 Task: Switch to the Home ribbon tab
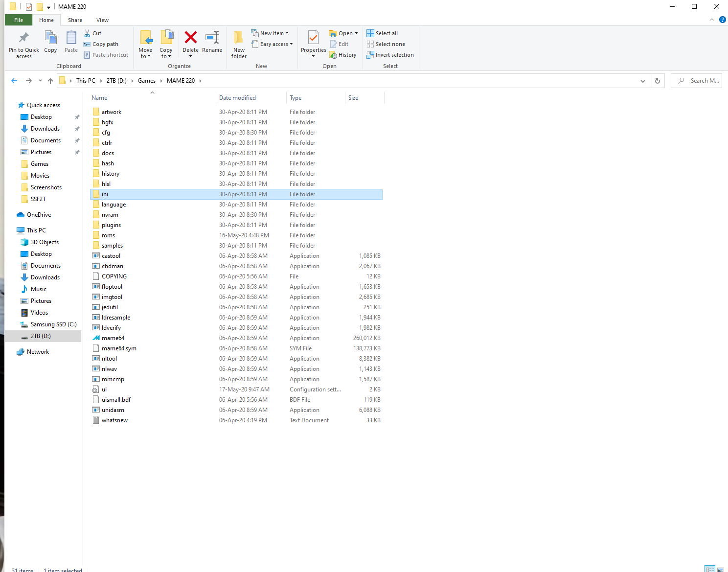click(46, 20)
